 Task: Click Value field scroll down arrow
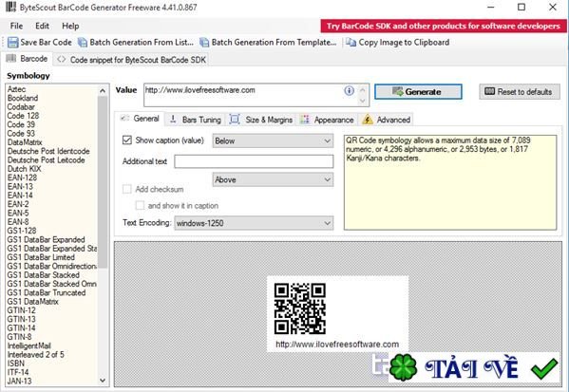(362, 101)
